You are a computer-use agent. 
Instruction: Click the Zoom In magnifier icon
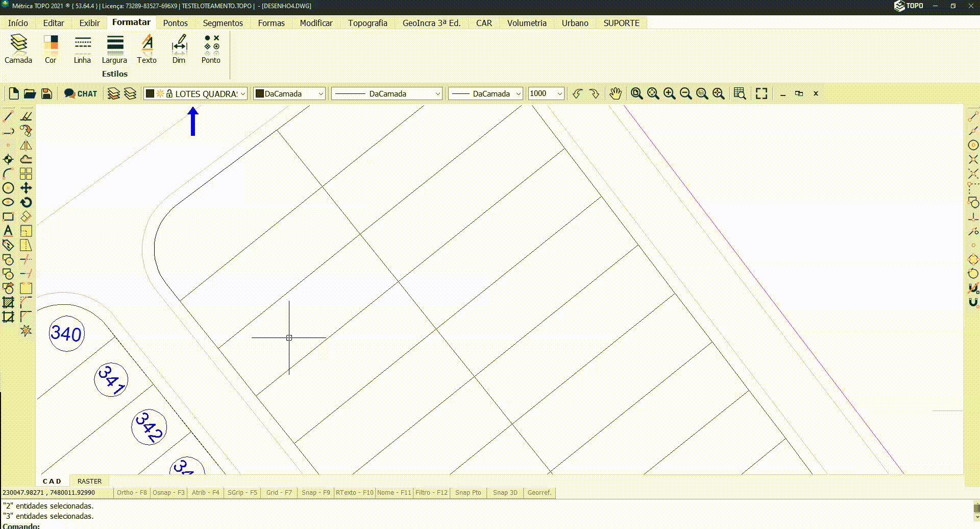pos(670,93)
